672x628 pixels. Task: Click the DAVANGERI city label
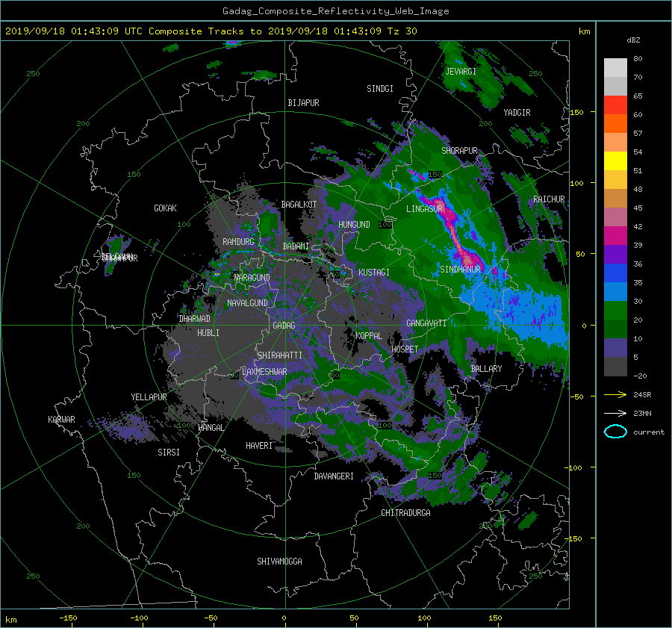334,476
